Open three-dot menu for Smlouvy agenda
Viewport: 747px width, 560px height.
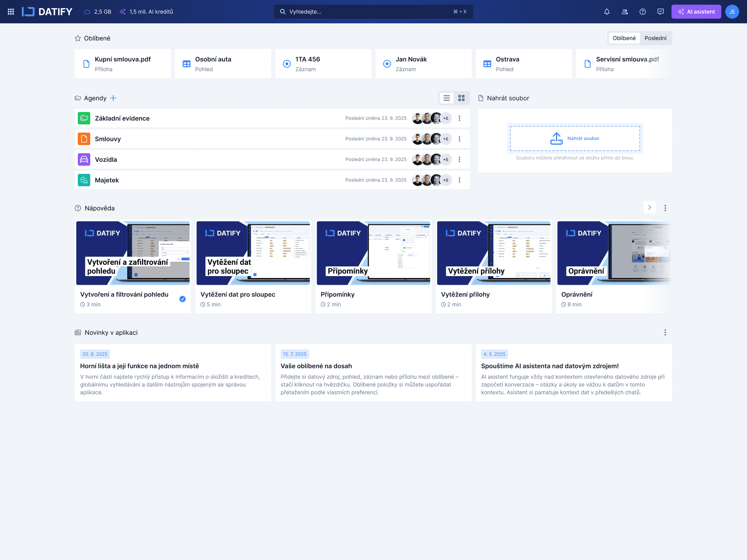tap(459, 139)
